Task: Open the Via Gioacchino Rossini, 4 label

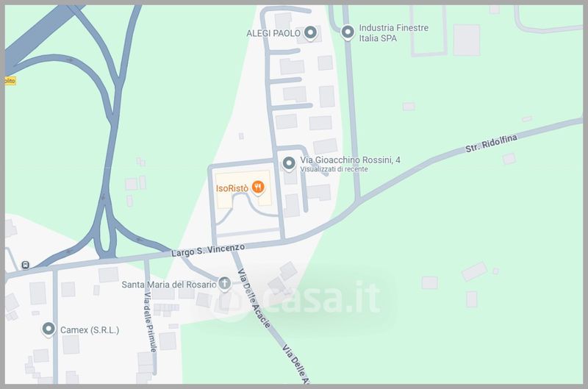Action: click(x=350, y=160)
